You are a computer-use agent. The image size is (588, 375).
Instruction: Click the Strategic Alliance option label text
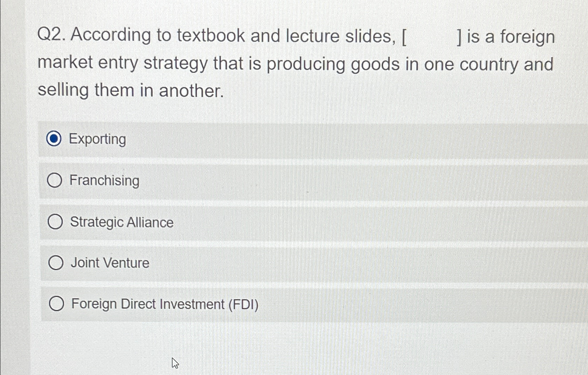click(121, 222)
